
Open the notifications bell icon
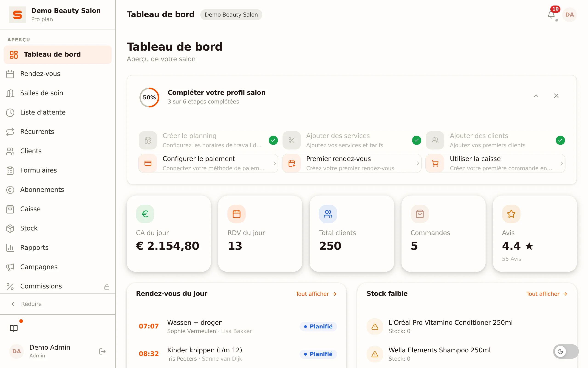(x=551, y=14)
